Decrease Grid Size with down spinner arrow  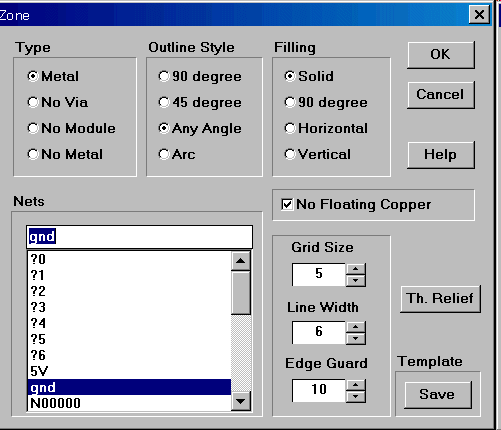tap(356, 281)
